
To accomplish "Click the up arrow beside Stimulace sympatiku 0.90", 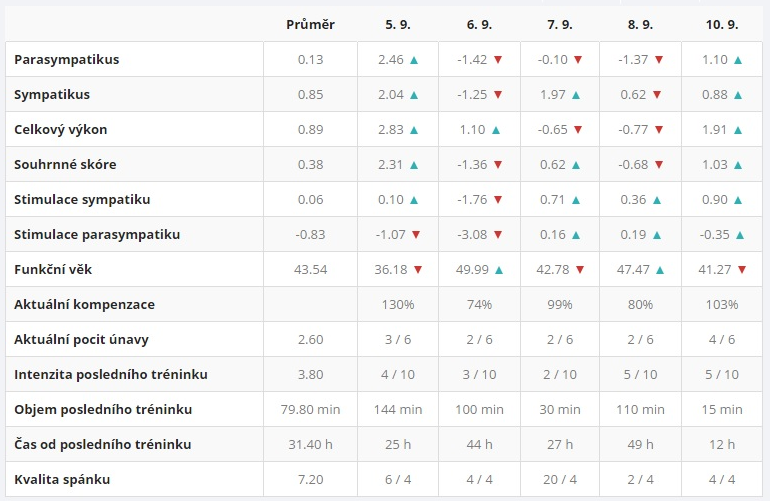I will coord(738,200).
